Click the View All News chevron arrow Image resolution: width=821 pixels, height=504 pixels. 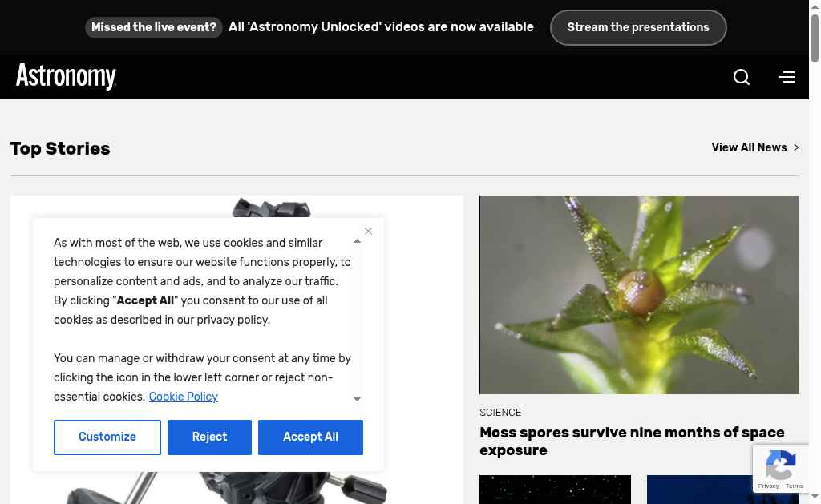[796, 147]
